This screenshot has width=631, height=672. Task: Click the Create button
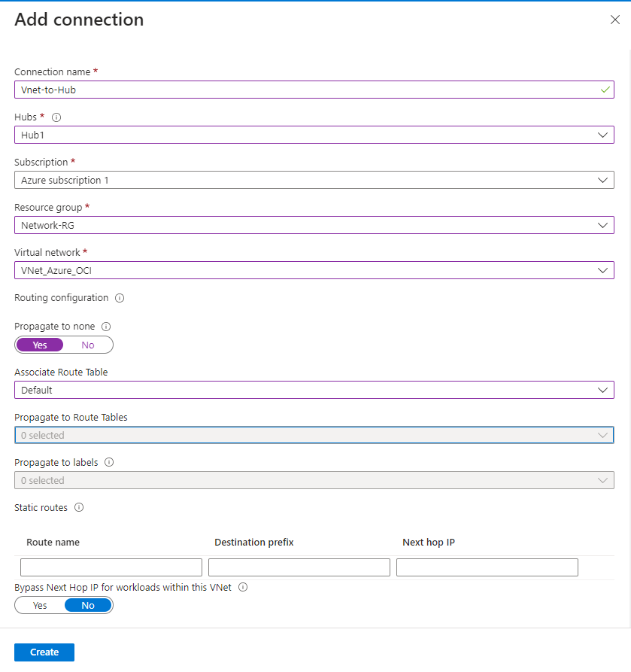(44, 652)
